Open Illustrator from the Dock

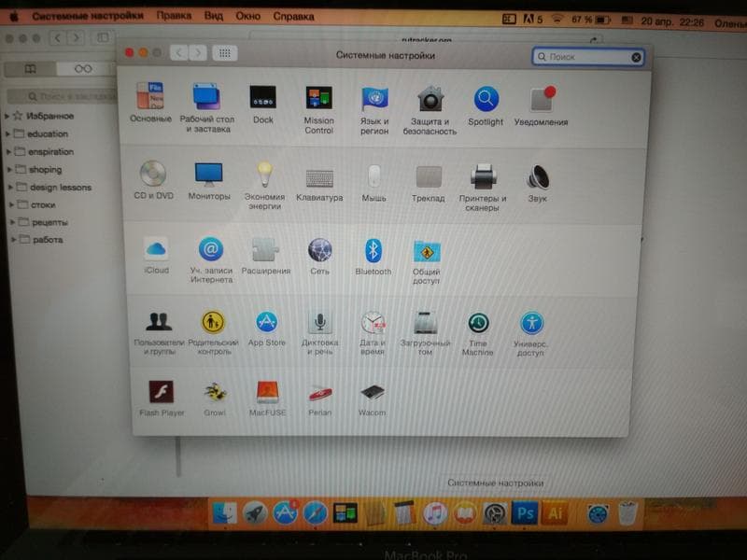pyautogui.click(x=556, y=513)
